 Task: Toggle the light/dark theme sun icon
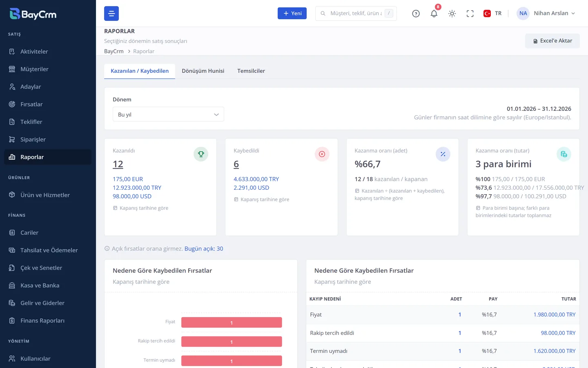coord(452,13)
